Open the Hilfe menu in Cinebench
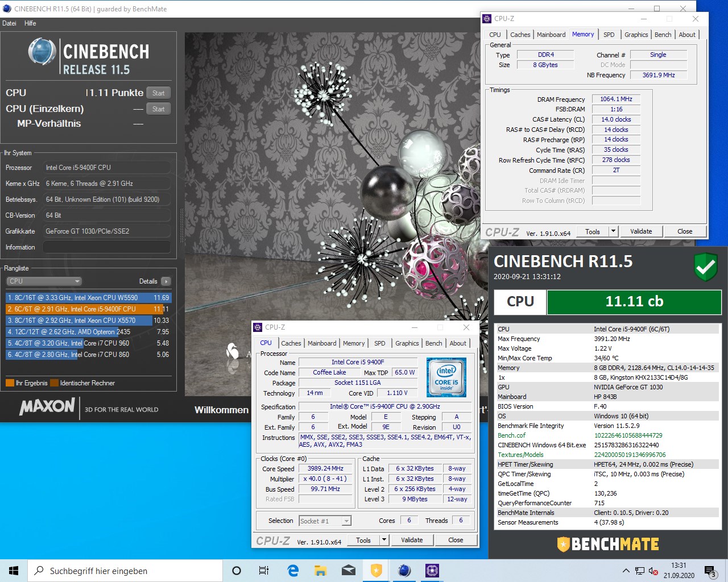The image size is (728, 582). pyautogui.click(x=30, y=23)
